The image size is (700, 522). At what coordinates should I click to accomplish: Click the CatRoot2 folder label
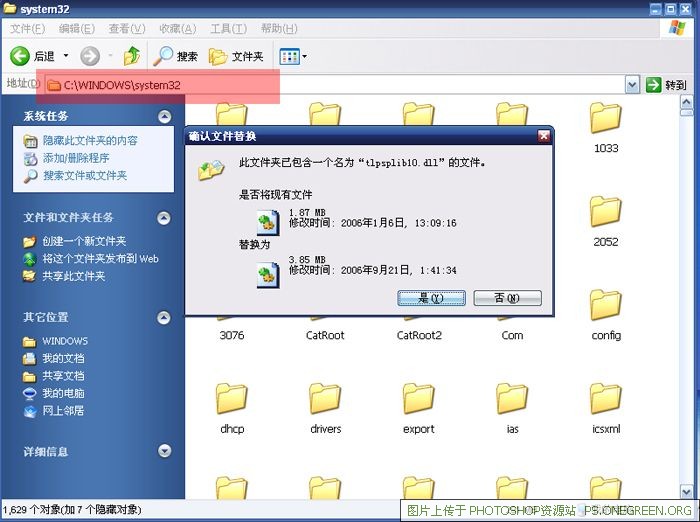point(419,335)
